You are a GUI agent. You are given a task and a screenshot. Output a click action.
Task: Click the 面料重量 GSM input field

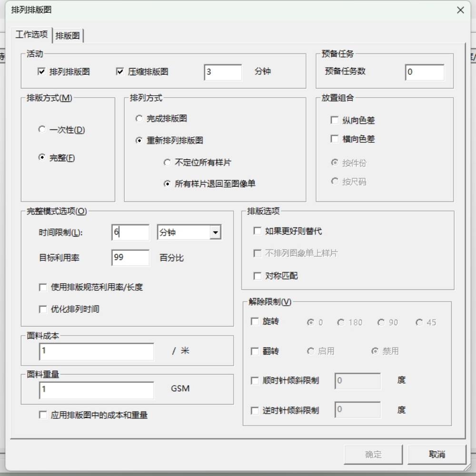(97, 390)
